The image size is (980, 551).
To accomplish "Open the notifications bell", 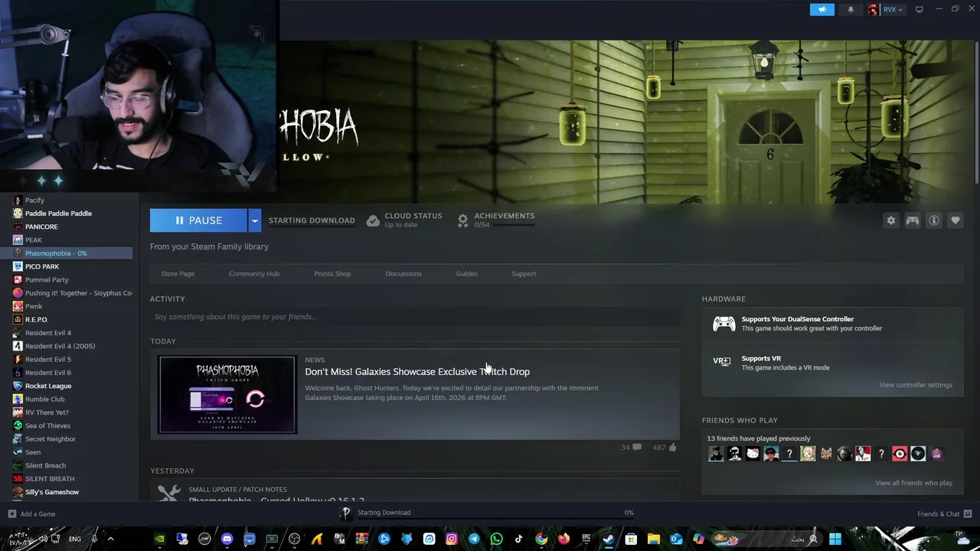I will coord(851,9).
